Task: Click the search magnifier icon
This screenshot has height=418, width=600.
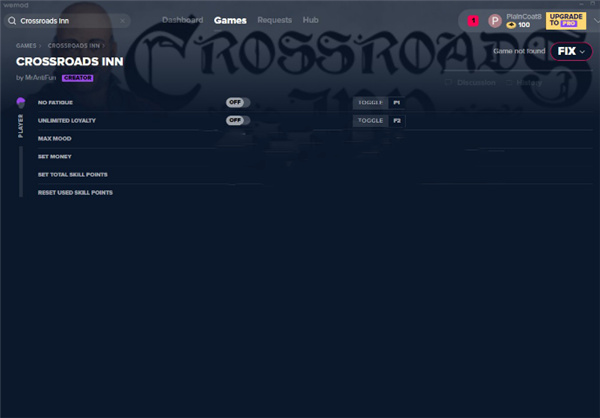Action: (12, 21)
